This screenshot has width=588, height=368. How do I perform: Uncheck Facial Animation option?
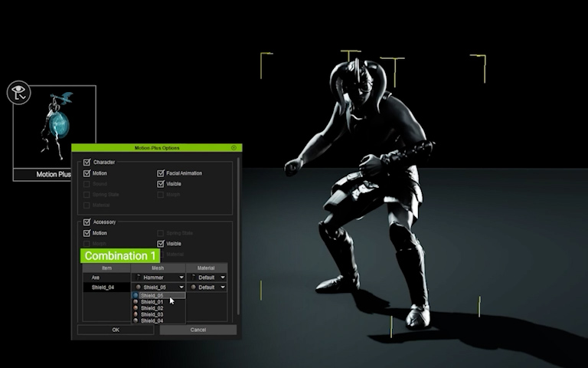pos(161,173)
